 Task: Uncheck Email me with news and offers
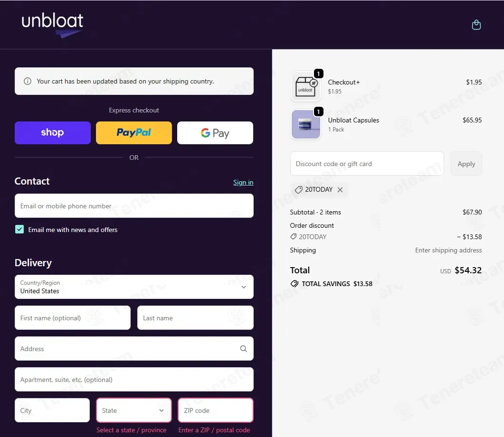[19, 229]
